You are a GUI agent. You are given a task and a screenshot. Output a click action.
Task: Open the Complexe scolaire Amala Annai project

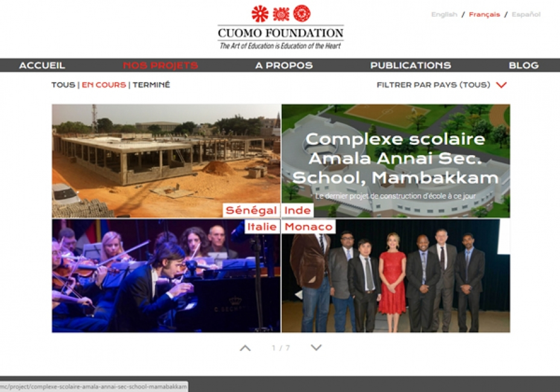click(396, 161)
